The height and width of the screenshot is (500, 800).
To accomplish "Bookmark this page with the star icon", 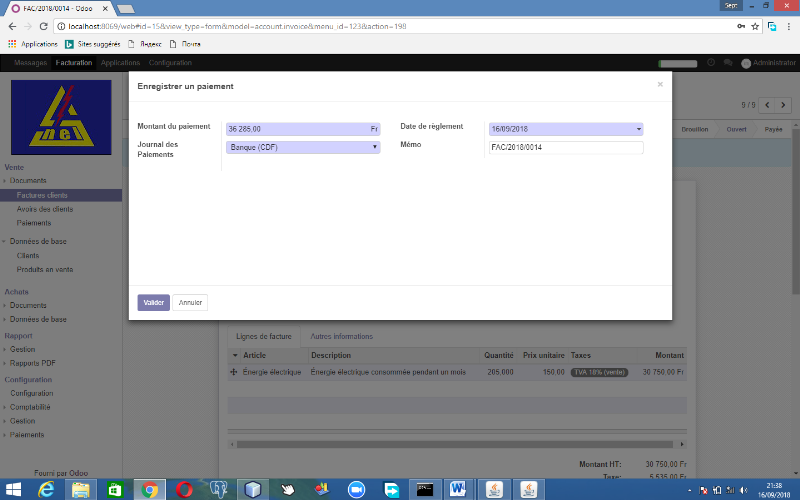I will (755, 26).
